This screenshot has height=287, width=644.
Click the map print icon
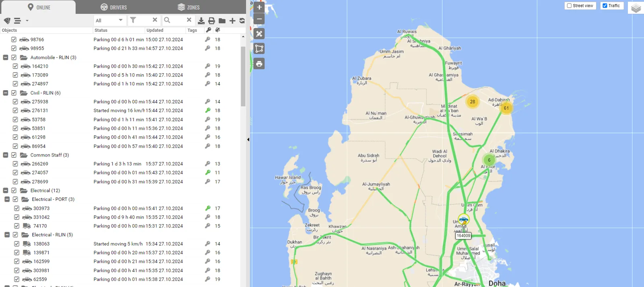point(259,64)
